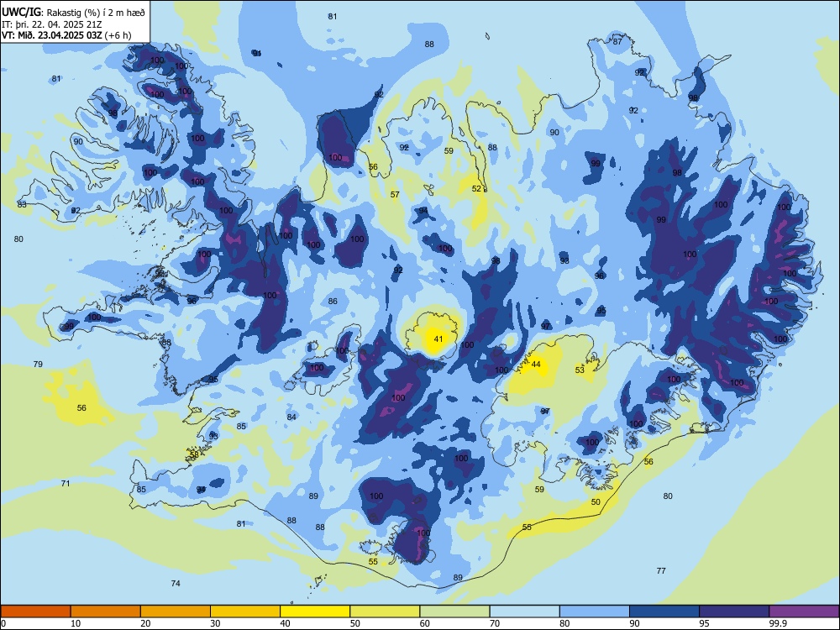Click the purple 99.9+ legend swatch
This screenshot has height=630, width=840.
pyautogui.click(x=804, y=612)
